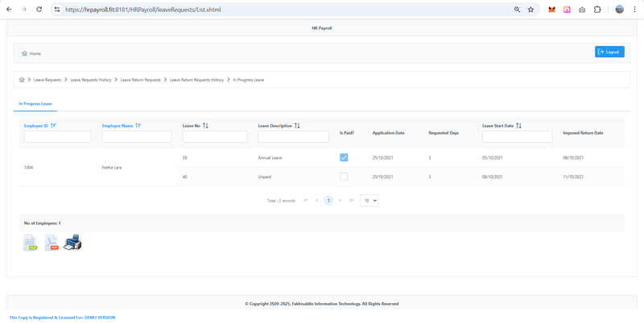The image size is (644, 324).
Task: Open the Extensions puzzle menu
Action: (x=597, y=10)
